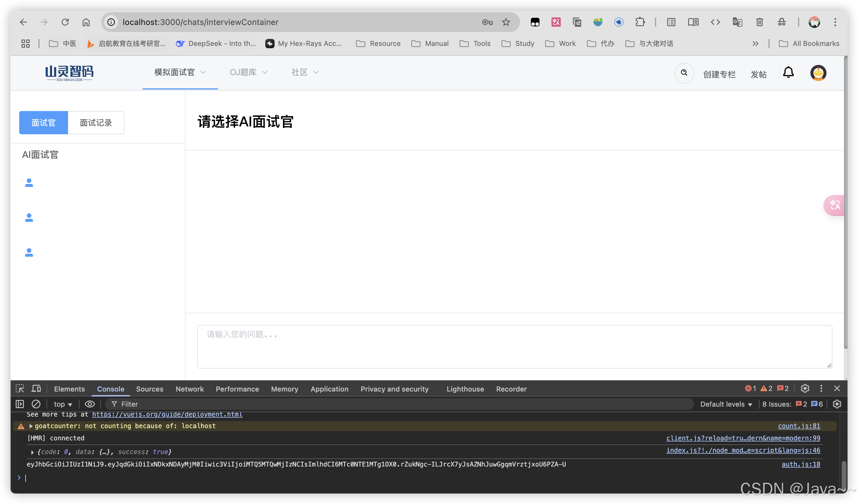Open the inspect element picker tool
Image resolution: width=858 pixels, height=504 pixels.
20,389
